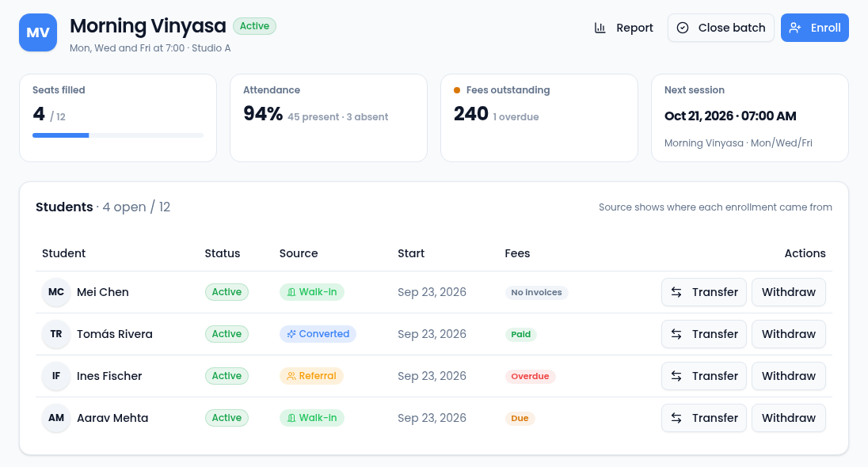
Task: Click transfer arrows icon for Ines Fischer
Action: click(676, 376)
